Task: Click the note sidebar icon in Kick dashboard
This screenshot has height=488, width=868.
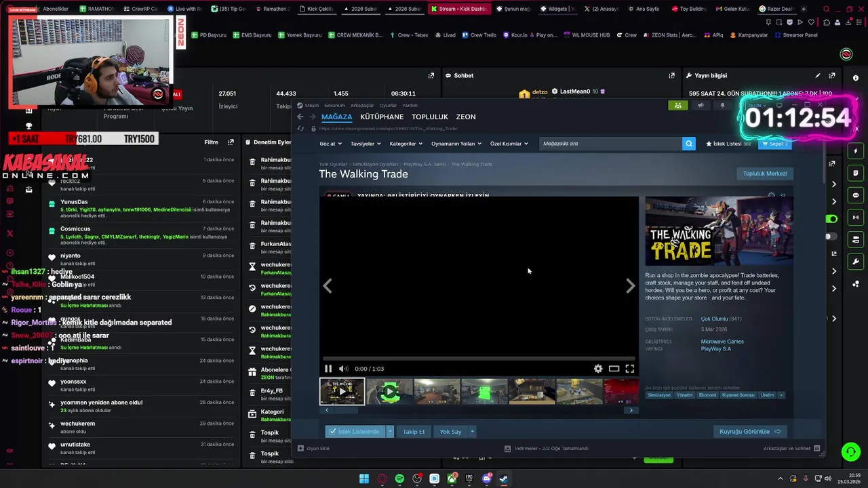Action: (x=856, y=174)
